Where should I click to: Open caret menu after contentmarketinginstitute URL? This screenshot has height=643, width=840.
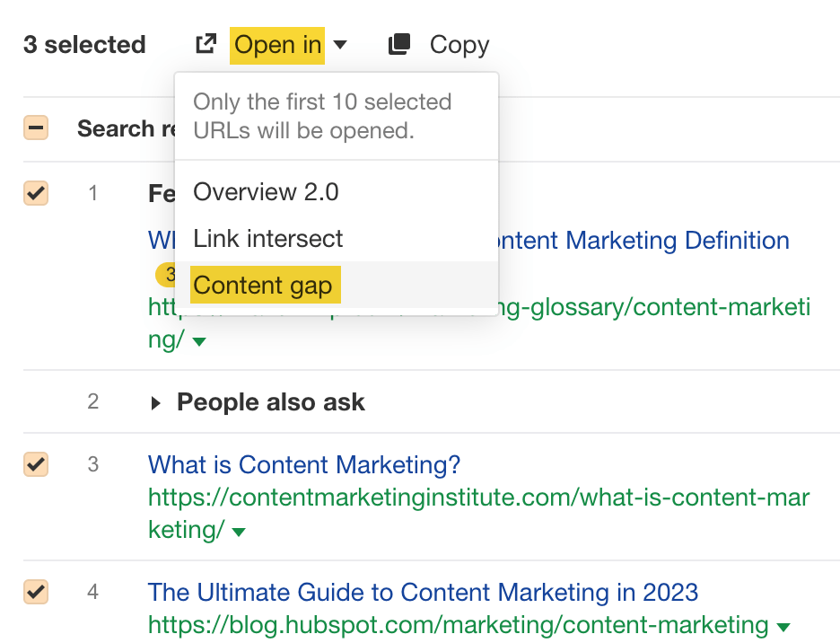(x=238, y=532)
